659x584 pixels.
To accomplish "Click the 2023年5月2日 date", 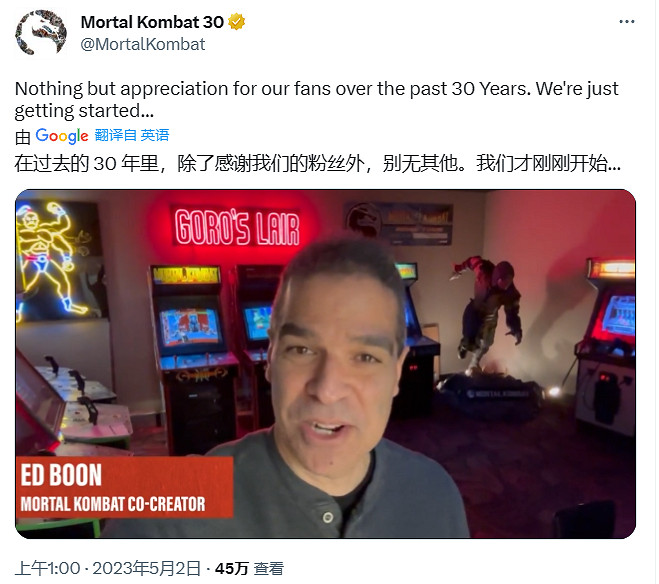I will tap(146, 568).
